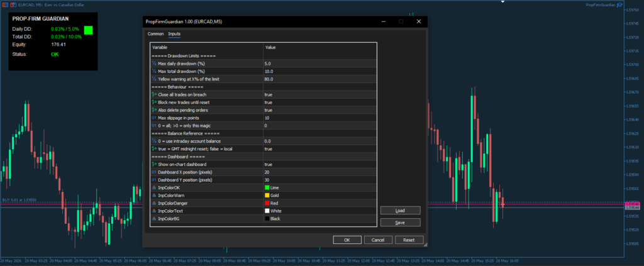
Task: Click the OK status text on the dashboard
Action: pyautogui.click(x=55, y=54)
